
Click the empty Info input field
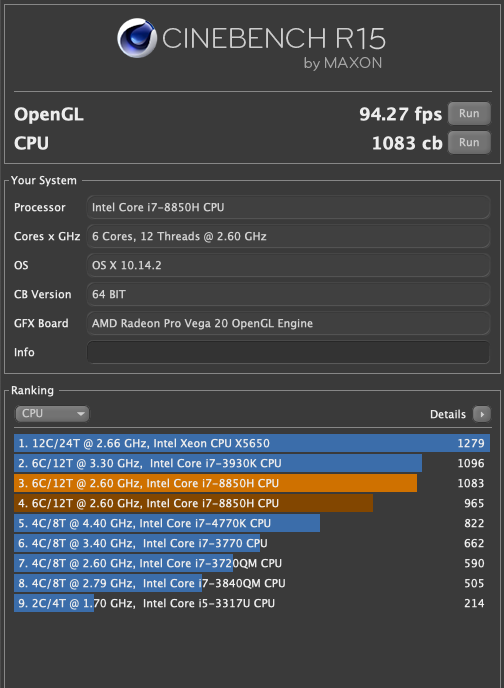tap(288, 352)
